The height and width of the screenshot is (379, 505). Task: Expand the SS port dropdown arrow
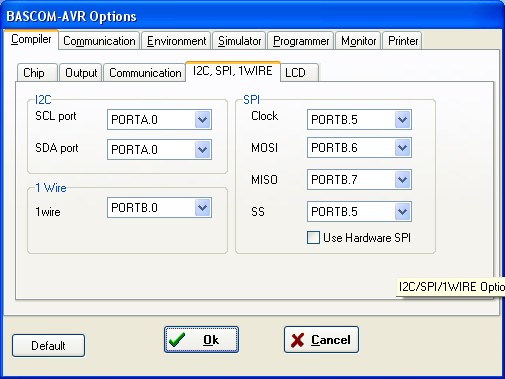[403, 211]
